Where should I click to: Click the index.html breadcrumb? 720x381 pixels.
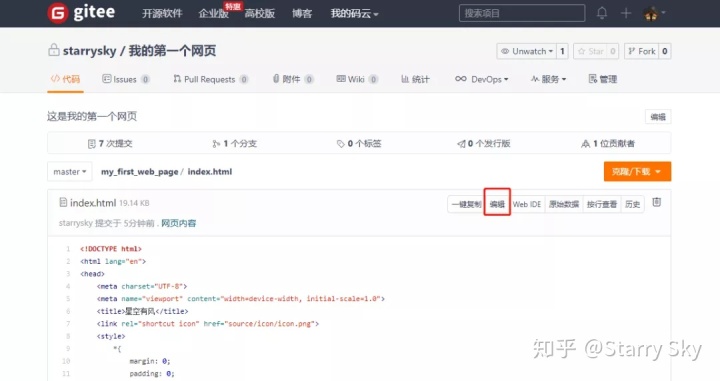click(x=210, y=172)
